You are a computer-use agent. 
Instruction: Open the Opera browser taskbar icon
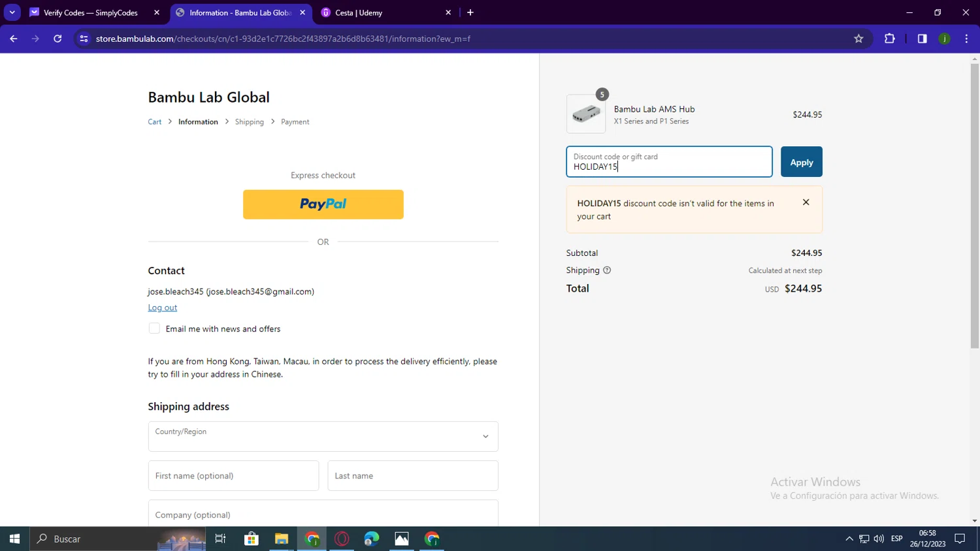342,539
